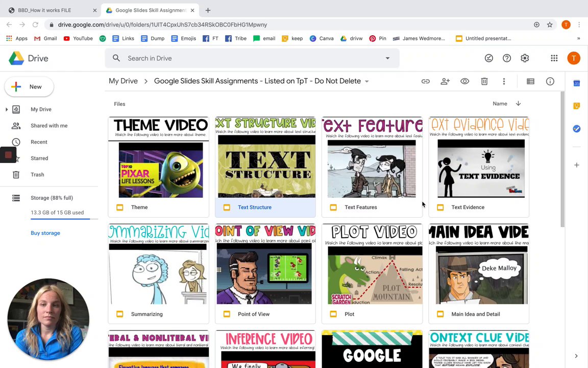Reload the page
The image size is (588, 368).
(x=35, y=25)
